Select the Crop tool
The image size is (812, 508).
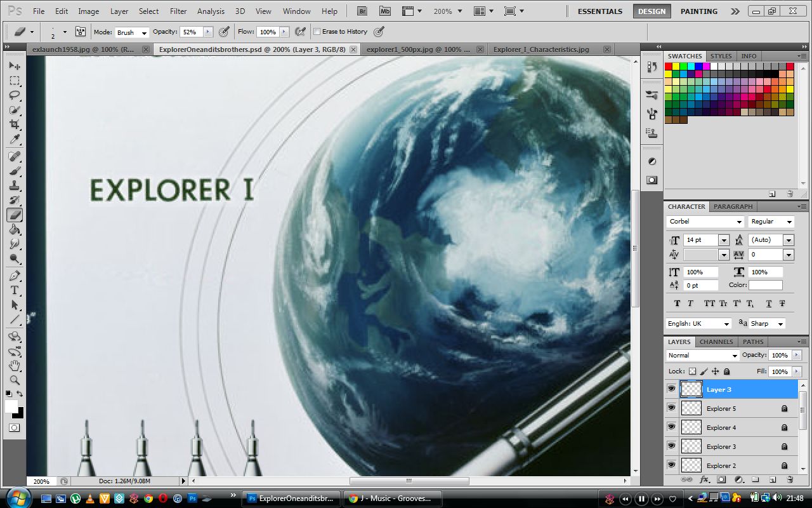point(15,124)
